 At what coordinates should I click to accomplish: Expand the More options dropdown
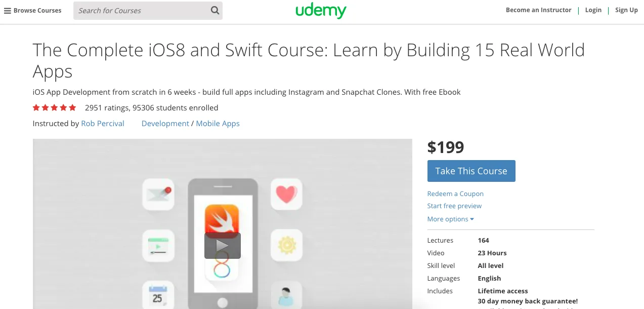[x=450, y=219]
